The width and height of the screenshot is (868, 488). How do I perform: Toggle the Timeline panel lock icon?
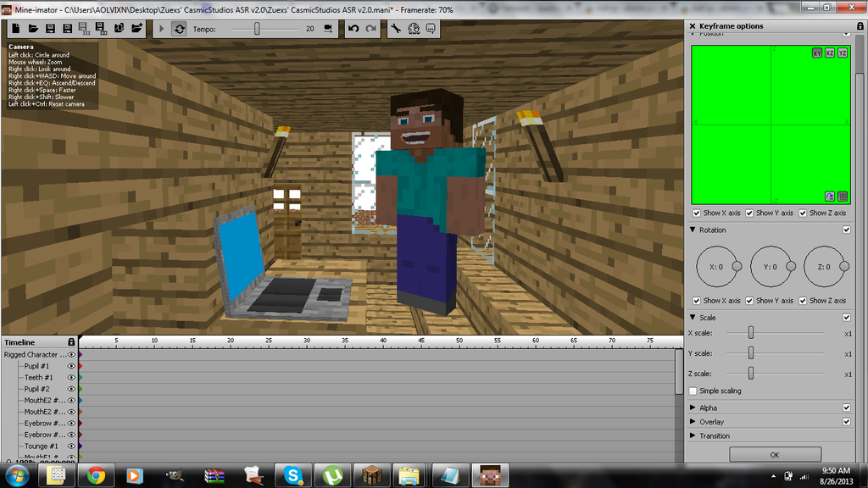click(71, 342)
